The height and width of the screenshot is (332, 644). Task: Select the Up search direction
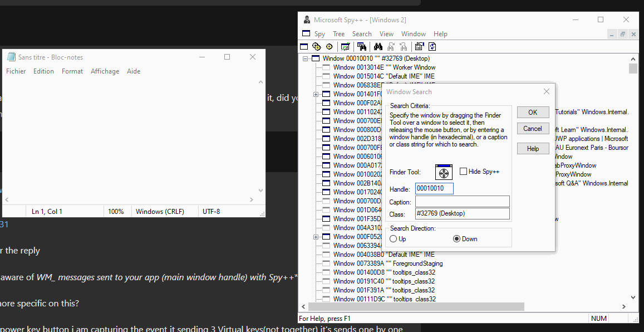(x=394, y=239)
